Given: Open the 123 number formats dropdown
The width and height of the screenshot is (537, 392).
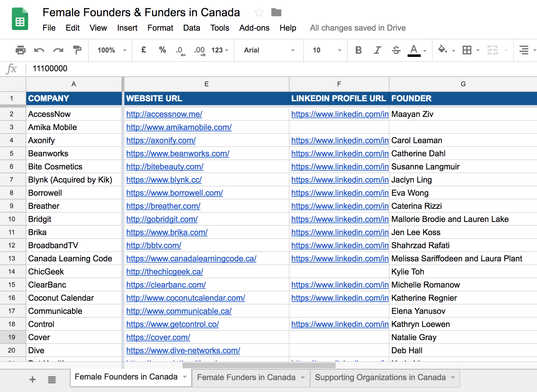Looking at the screenshot, I should 220,50.
